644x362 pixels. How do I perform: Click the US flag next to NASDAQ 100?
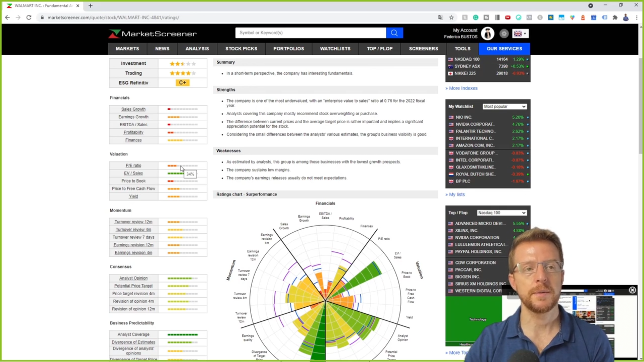(450, 59)
